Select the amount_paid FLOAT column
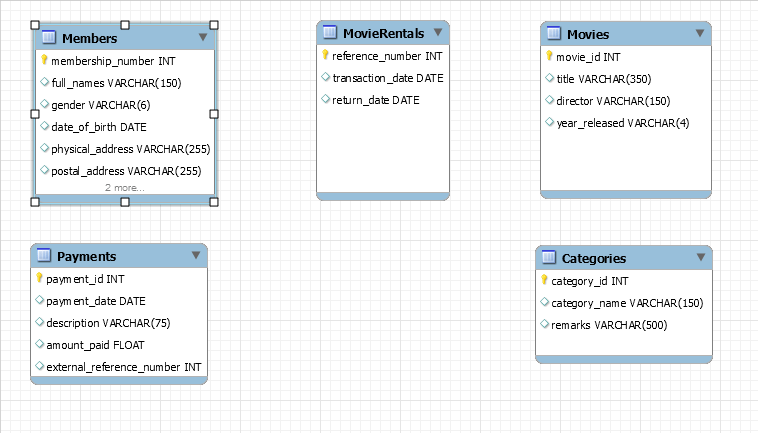The image size is (758, 433). click(95, 345)
